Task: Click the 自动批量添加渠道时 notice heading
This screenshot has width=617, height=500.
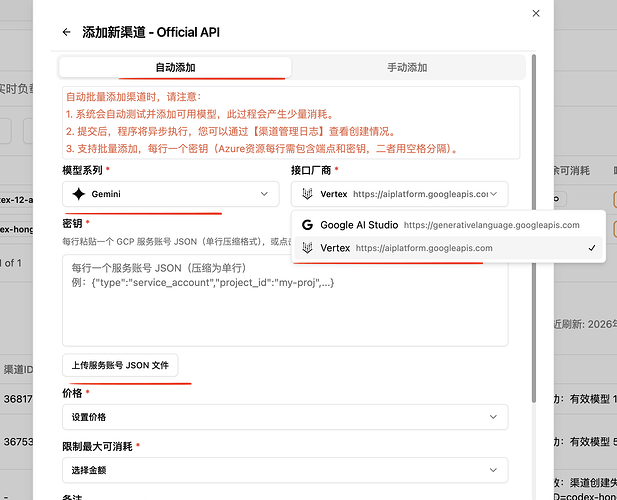Action: pyautogui.click(x=133, y=97)
